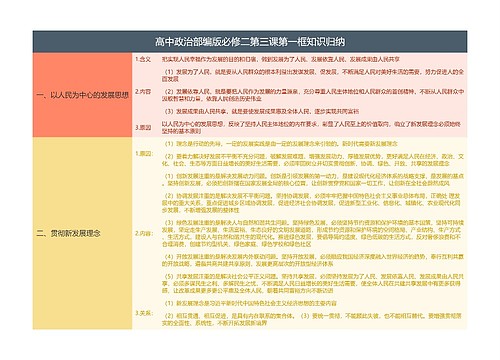Select paragraph (5) 共享发展注重的是解决社会公平正义问题
This screenshot has width=500, height=360.
(313, 283)
